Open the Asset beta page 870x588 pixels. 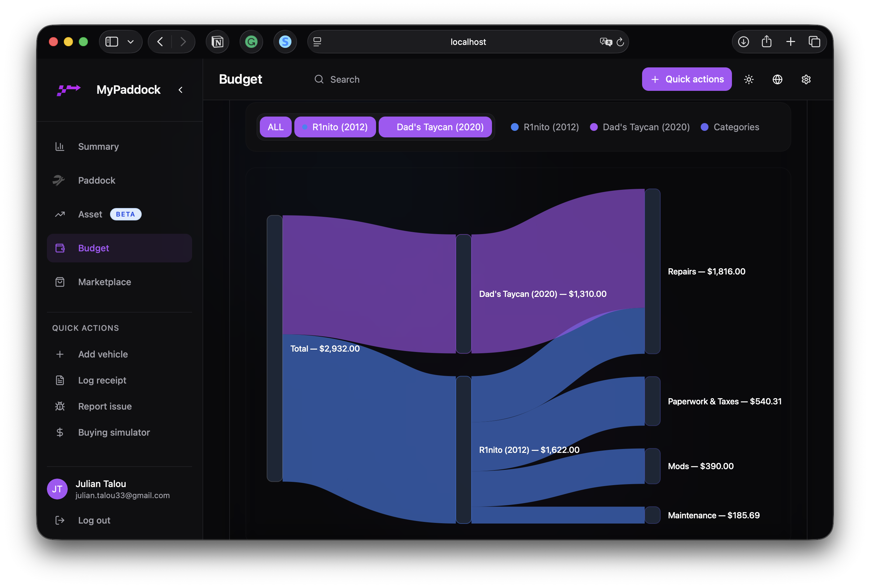point(90,214)
